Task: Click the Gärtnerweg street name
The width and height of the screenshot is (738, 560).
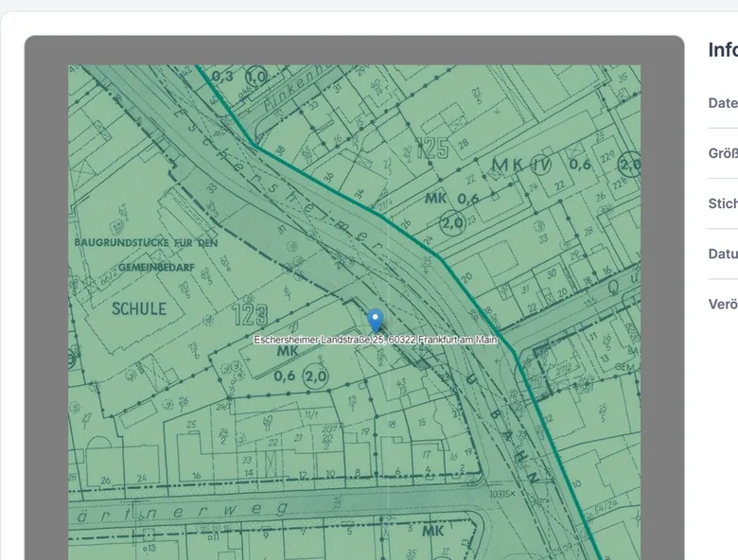Action: pyautogui.click(x=181, y=512)
